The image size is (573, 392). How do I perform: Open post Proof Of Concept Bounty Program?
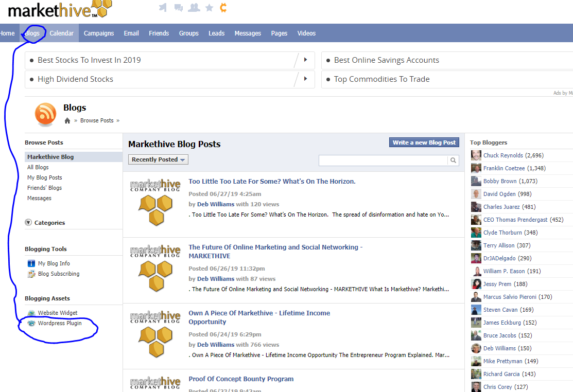click(x=241, y=379)
